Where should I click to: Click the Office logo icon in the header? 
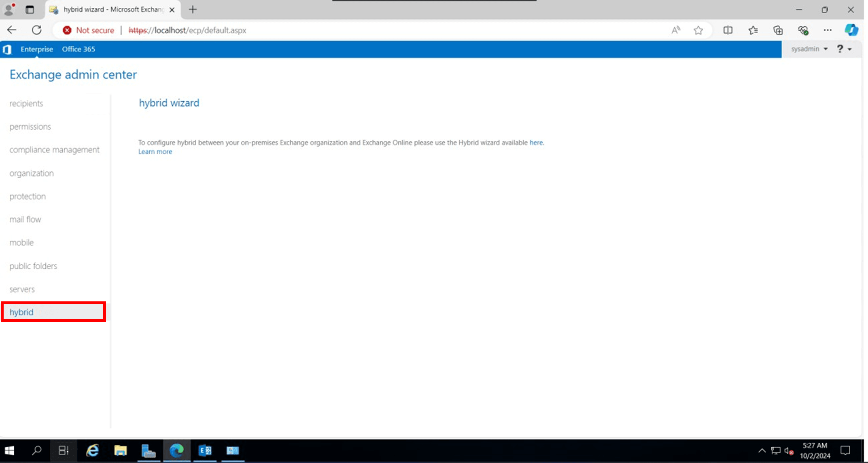tap(7, 49)
